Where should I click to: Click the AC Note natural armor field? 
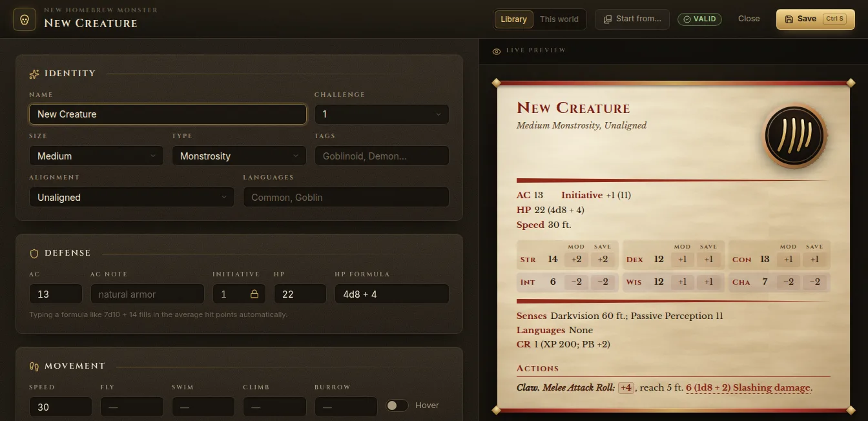coord(147,294)
